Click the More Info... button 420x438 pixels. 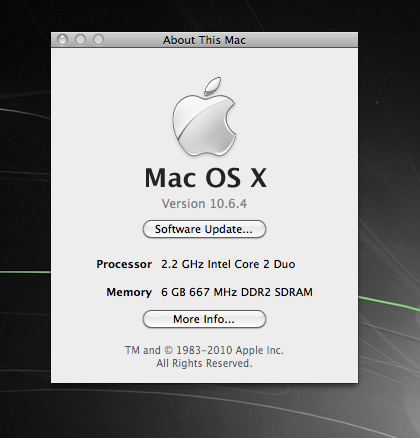204,319
